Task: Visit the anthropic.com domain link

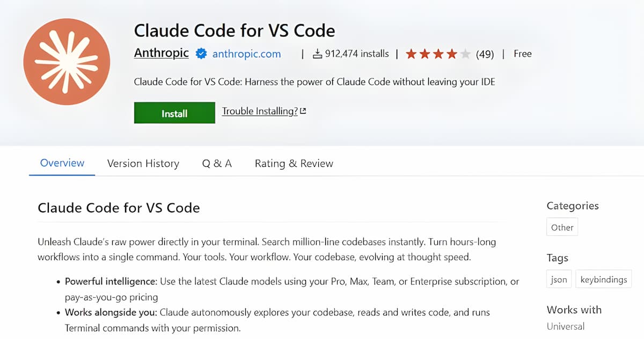Action: point(246,54)
